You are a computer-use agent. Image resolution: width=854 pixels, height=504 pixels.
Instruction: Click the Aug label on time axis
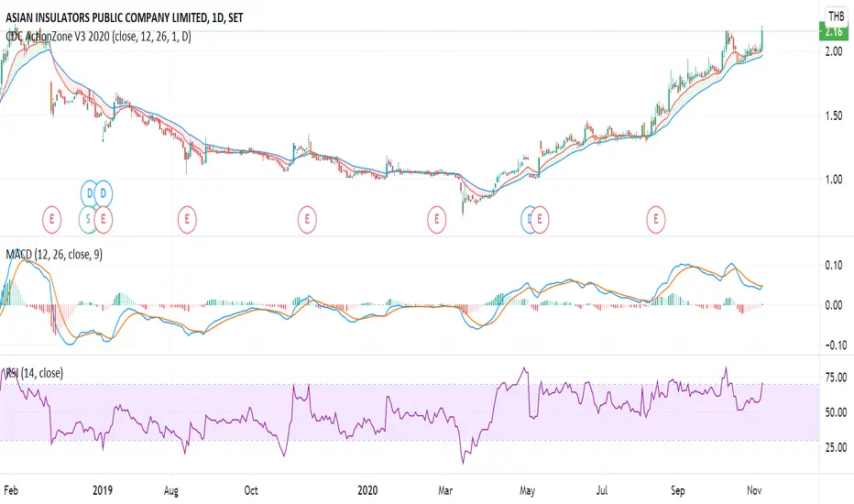pyautogui.click(x=171, y=491)
